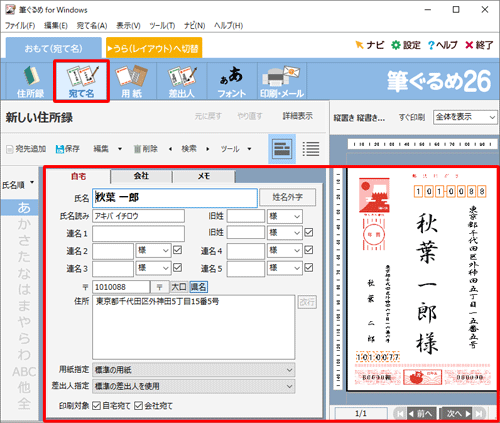This screenshot has width=500, height=423.
Task: Open the ナビ(N) menu
Action: 195,26
